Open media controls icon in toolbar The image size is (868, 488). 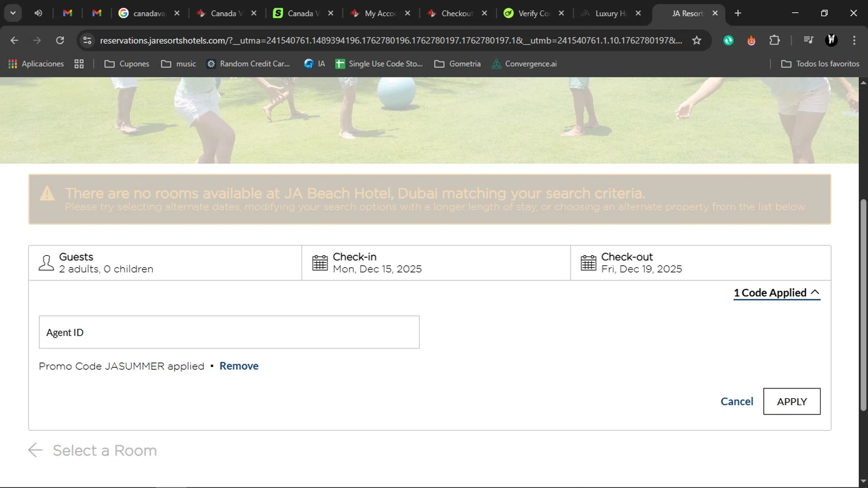(808, 40)
